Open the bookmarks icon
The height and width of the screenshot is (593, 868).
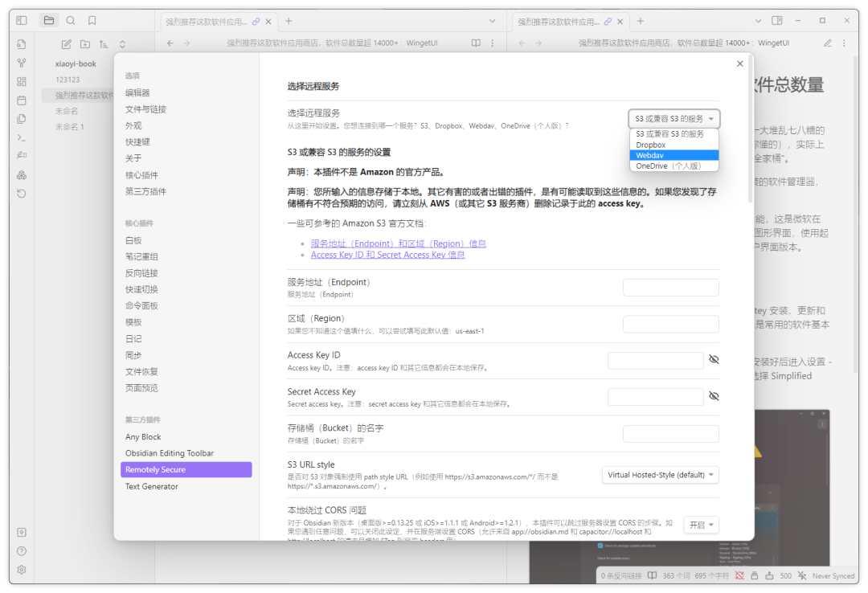[x=92, y=20]
